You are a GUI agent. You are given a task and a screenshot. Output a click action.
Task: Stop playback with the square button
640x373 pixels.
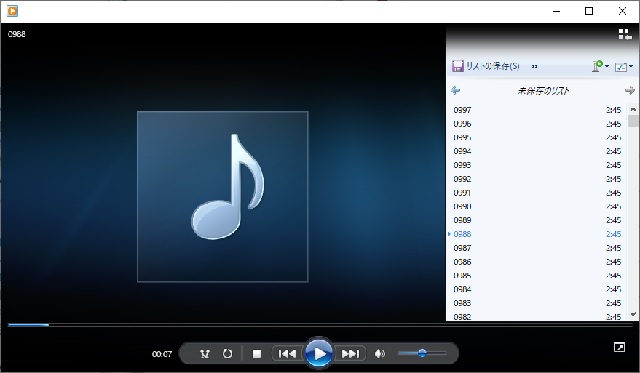[x=257, y=353]
